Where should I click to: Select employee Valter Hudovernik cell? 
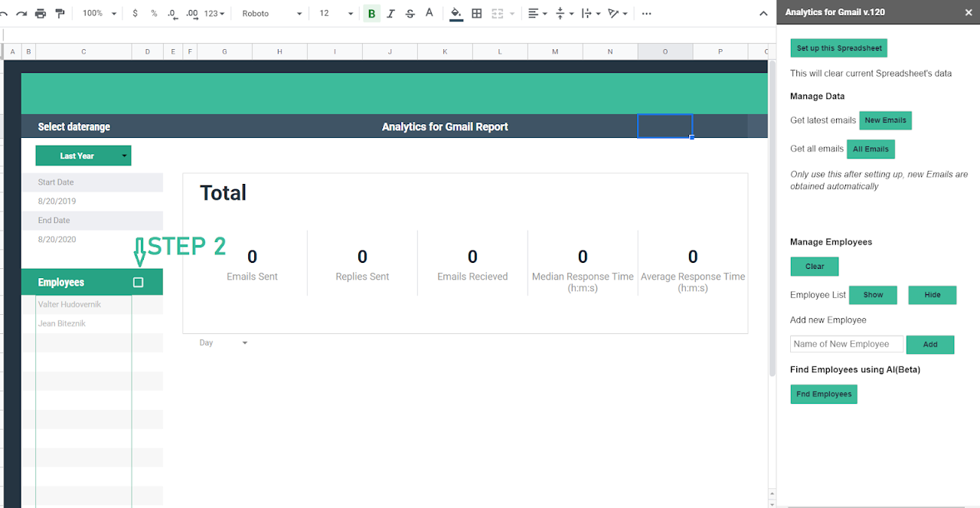[x=83, y=304]
